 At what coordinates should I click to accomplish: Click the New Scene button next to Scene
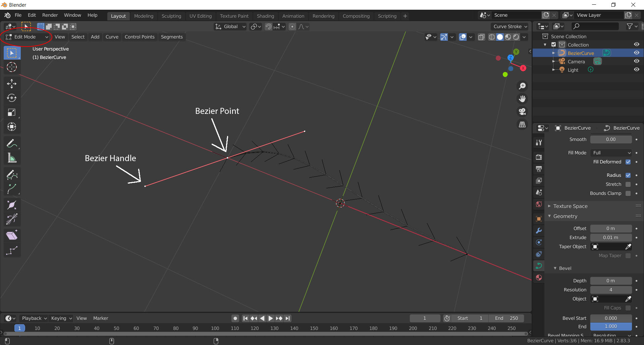pos(546,15)
